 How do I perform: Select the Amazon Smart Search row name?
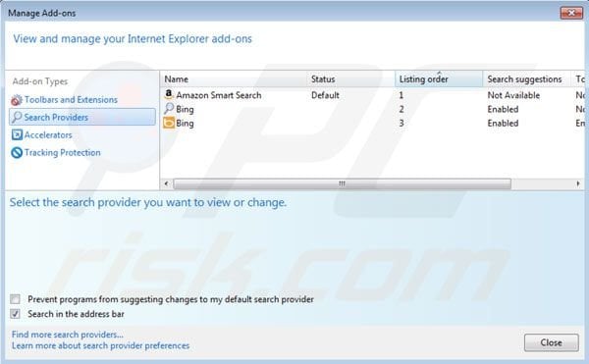(x=219, y=95)
